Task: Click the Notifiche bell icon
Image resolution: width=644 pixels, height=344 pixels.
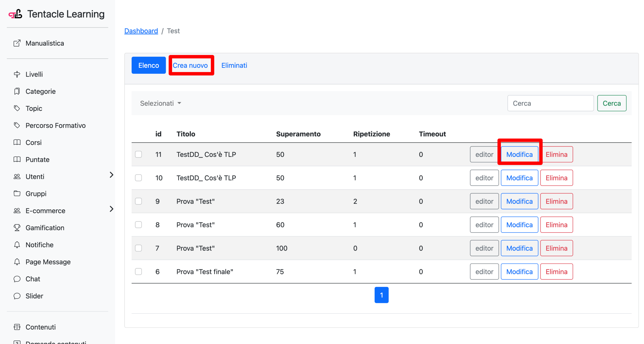Action: click(x=17, y=245)
